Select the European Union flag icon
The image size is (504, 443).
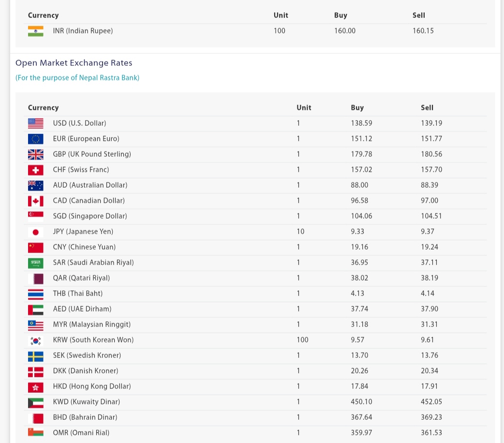tap(36, 139)
